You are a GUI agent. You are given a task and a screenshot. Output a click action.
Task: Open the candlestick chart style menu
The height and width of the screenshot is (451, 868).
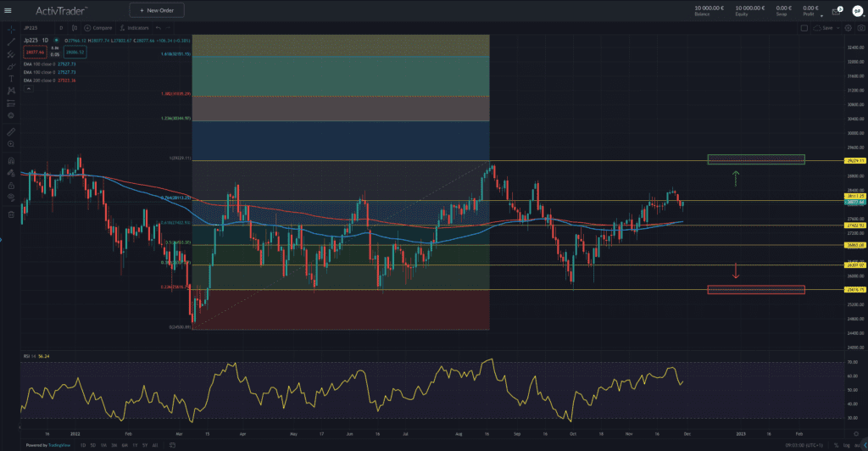75,28
